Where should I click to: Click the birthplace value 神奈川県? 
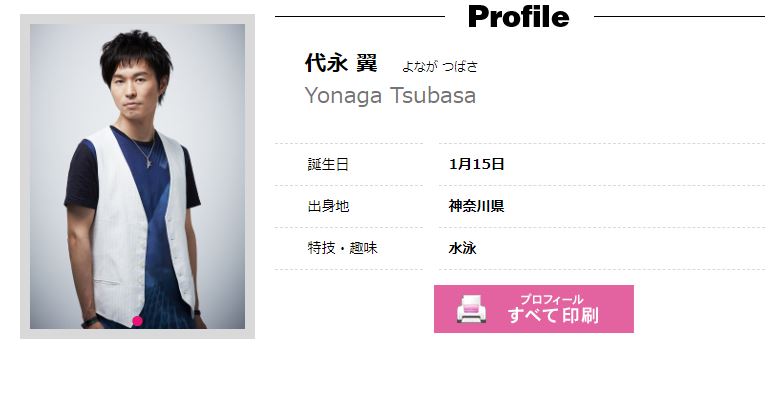coord(476,206)
